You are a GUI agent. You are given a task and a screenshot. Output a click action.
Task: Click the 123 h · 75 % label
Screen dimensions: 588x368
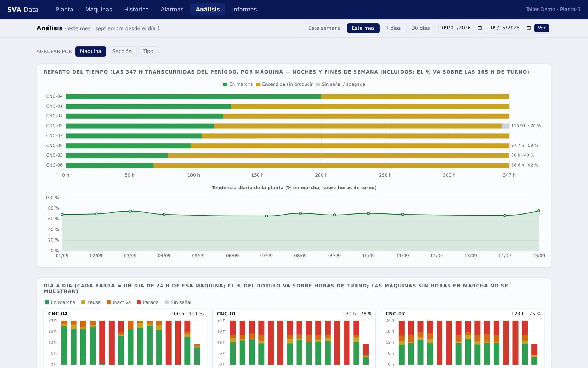526,314
